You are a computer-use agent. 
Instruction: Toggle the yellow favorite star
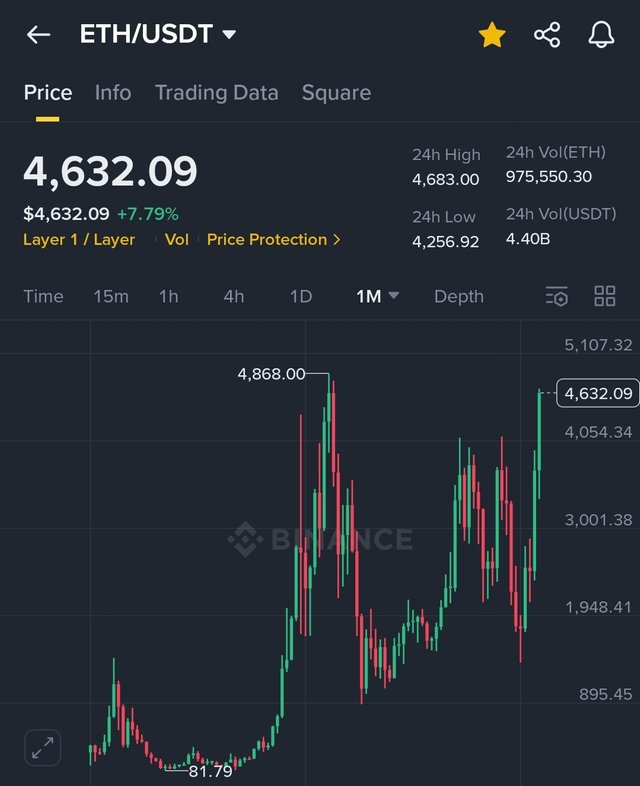click(x=492, y=35)
